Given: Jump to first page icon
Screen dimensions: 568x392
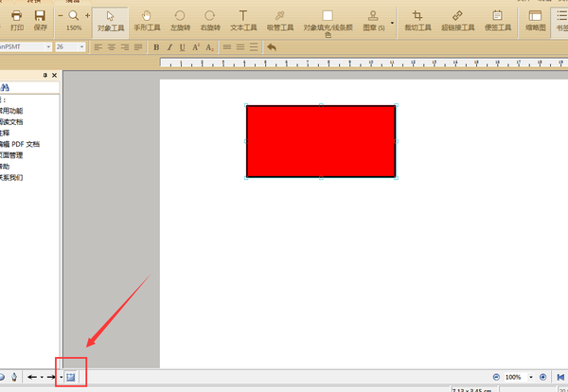Looking at the screenshot, I should pos(560,377).
